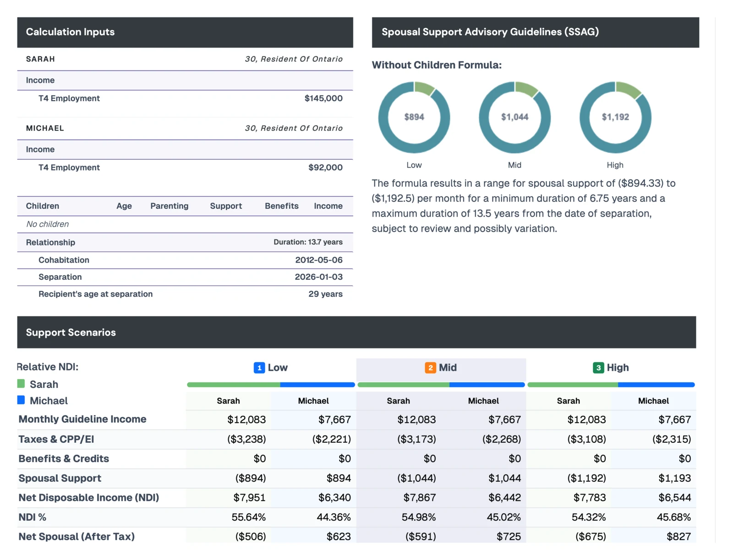Click the $6,442 net disposable income value
Screen dimensions: 733x560
tap(504, 498)
